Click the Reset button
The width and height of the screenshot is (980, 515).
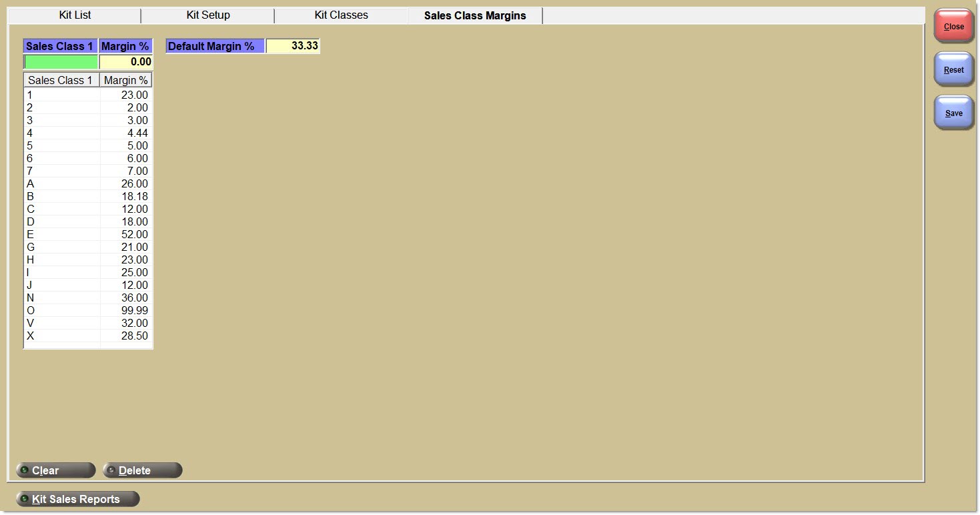click(953, 69)
